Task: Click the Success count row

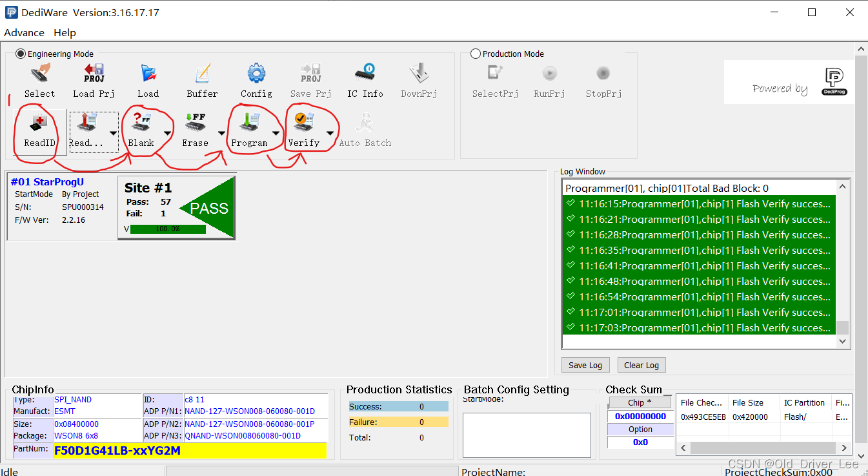Action: 399,406
